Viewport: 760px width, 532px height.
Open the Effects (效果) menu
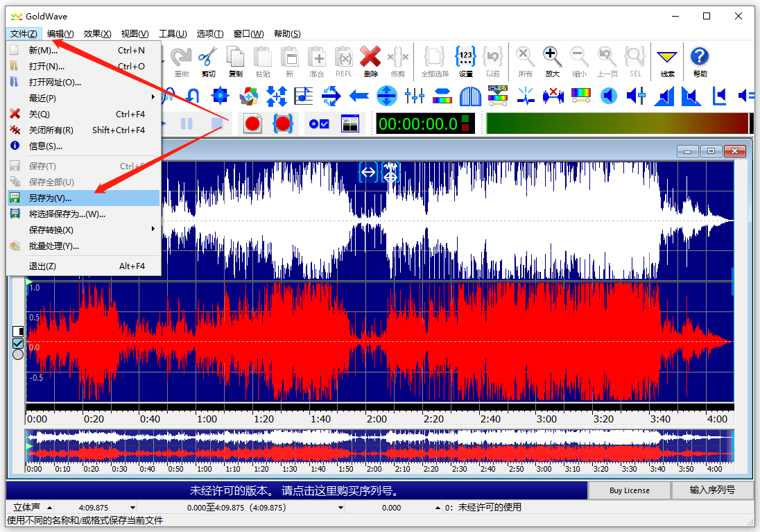tap(97, 33)
